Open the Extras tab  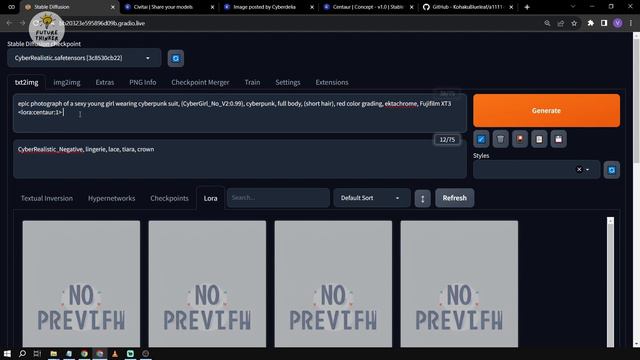(x=105, y=82)
